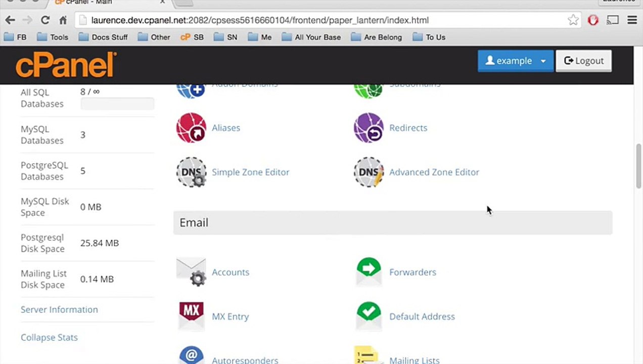The height and width of the screenshot is (364, 643).
Task: Click the MySQL Disk Space label
Action: click(x=45, y=207)
